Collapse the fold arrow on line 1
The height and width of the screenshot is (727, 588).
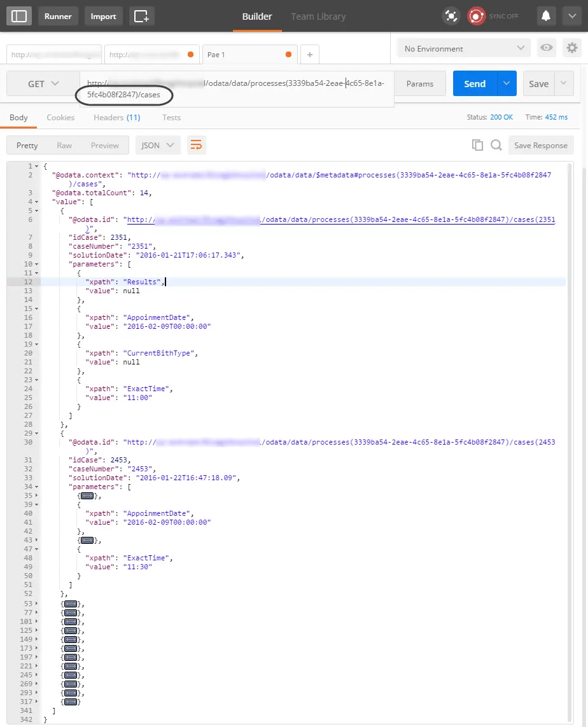[x=37, y=166]
